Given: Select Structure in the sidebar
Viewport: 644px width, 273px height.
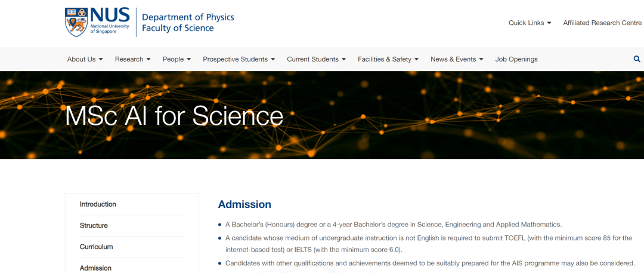Looking at the screenshot, I should pos(94,225).
